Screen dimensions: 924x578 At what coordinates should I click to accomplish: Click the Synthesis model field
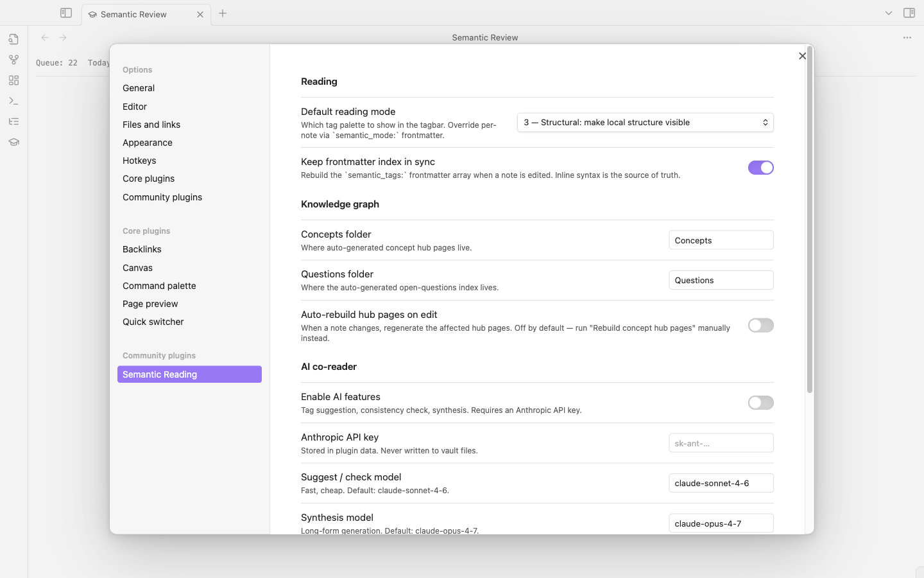click(x=721, y=523)
